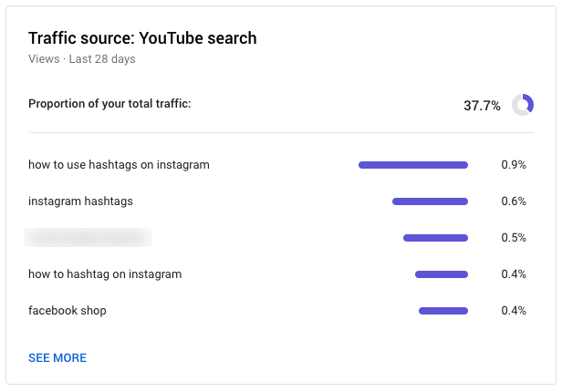Click the 0.6% percentage value
The width and height of the screenshot is (562, 392).
click(514, 201)
